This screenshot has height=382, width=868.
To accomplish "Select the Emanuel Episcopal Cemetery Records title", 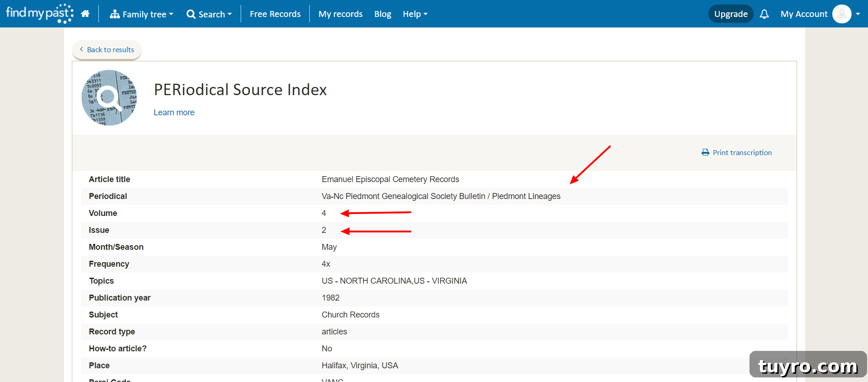I will point(390,179).
